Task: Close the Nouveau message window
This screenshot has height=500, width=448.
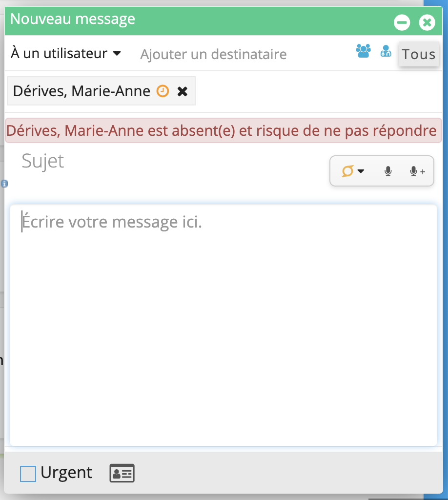Action: click(x=427, y=22)
